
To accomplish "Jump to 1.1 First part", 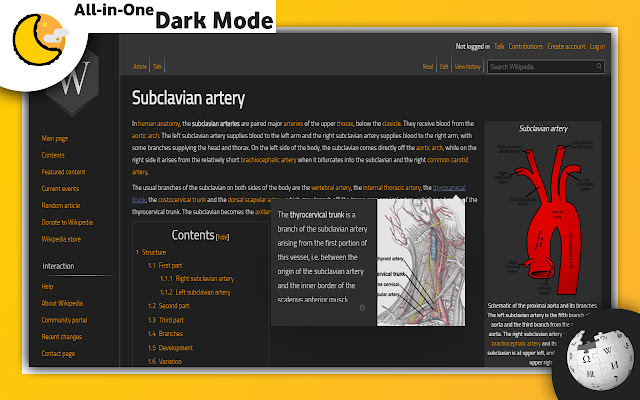I will pyautogui.click(x=165, y=265).
